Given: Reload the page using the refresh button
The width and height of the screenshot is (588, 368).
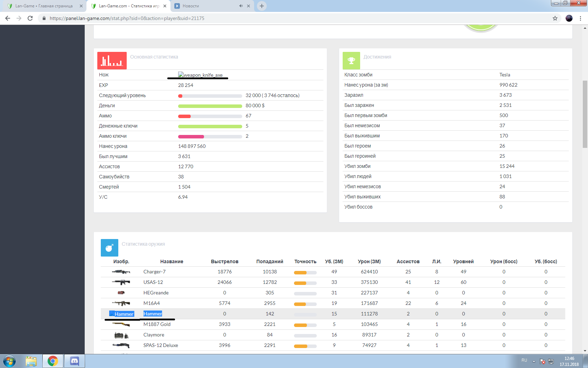Looking at the screenshot, I should pos(30,18).
